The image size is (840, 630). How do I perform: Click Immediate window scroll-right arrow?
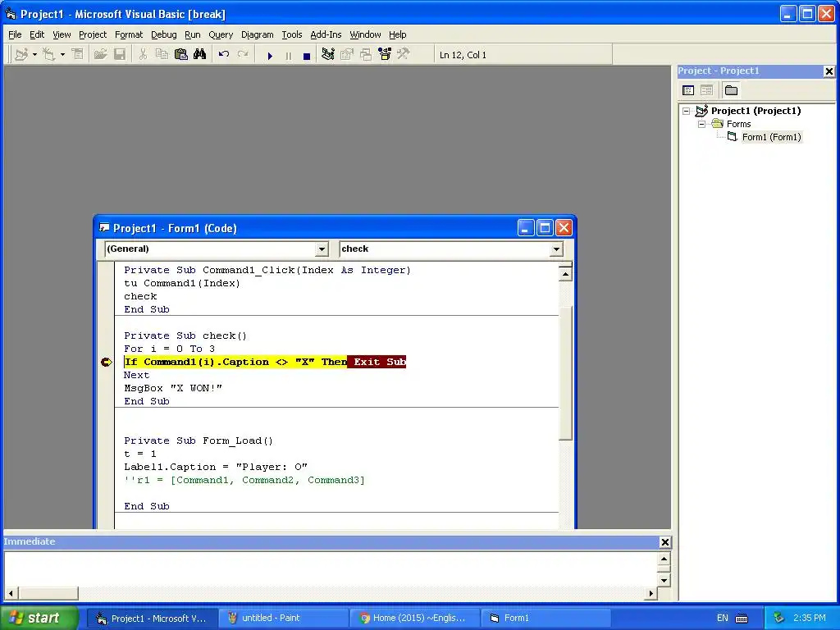[651, 594]
